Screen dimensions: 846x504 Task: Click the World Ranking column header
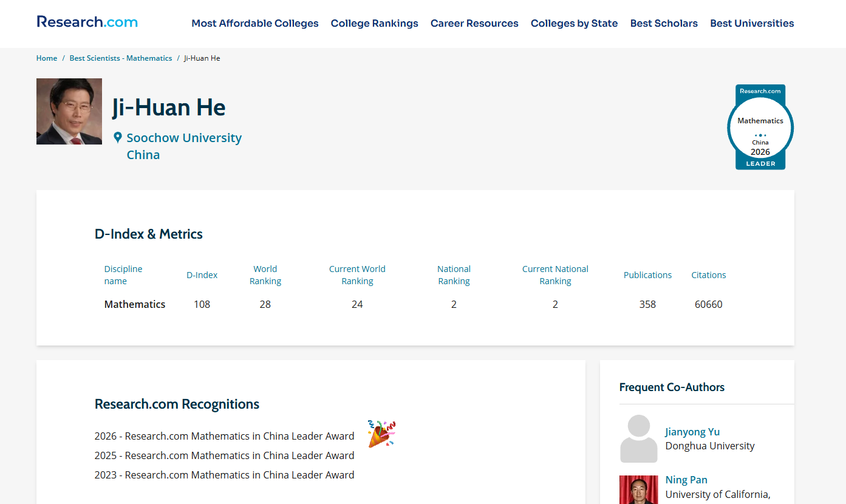[265, 275]
